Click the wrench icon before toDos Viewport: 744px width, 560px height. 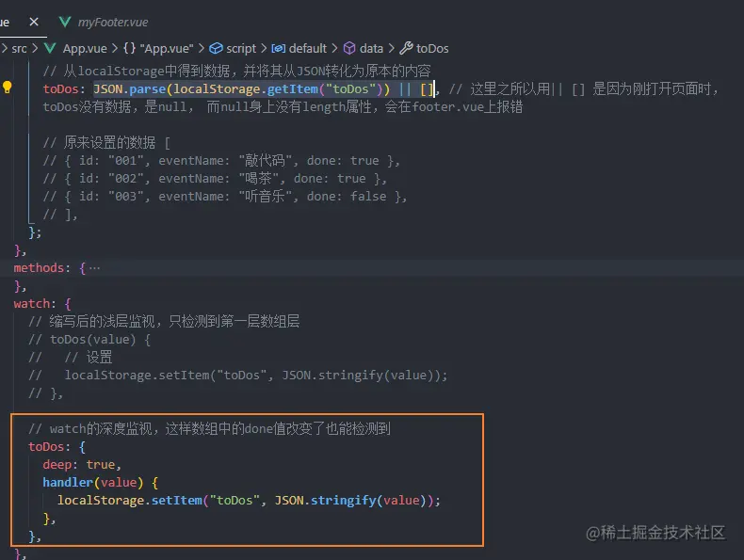[x=406, y=48]
